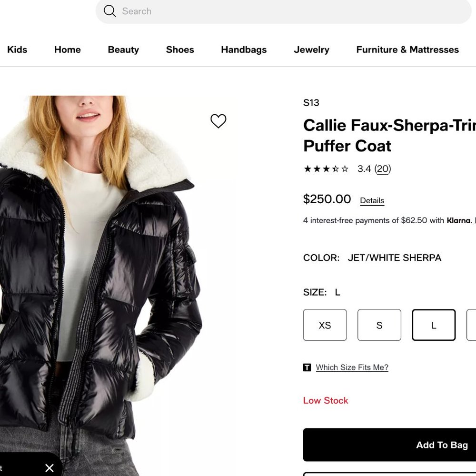
Task: Open the Shoes department menu
Action: (179, 50)
